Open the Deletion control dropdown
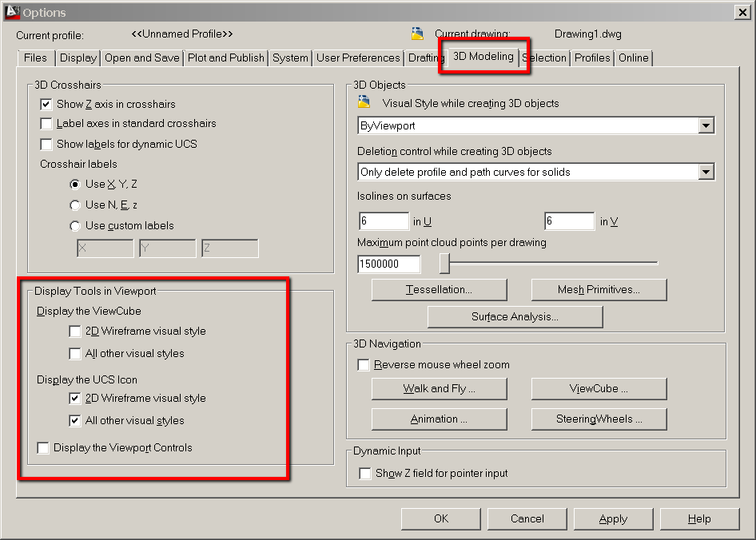Image resolution: width=756 pixels, height=540 pixels. (705, 171)
